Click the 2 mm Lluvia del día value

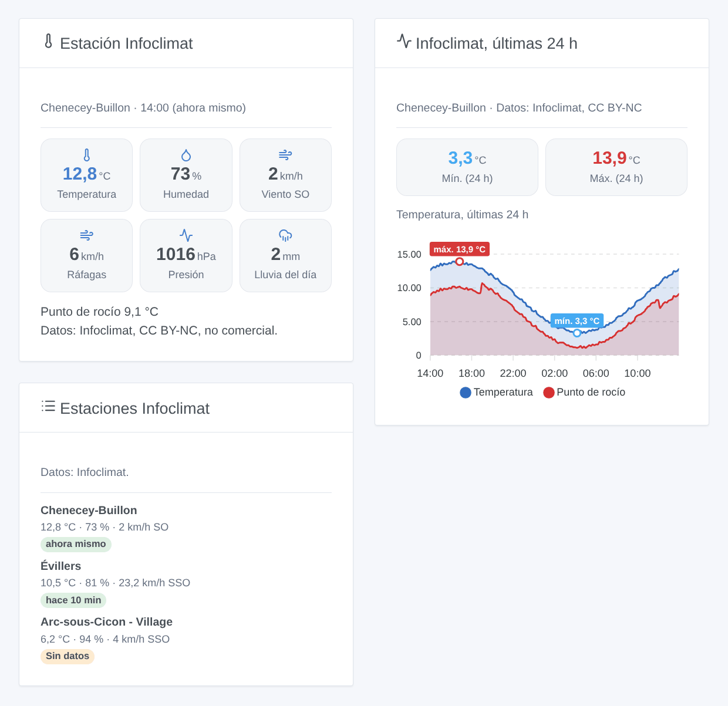[x=285, y=255]
